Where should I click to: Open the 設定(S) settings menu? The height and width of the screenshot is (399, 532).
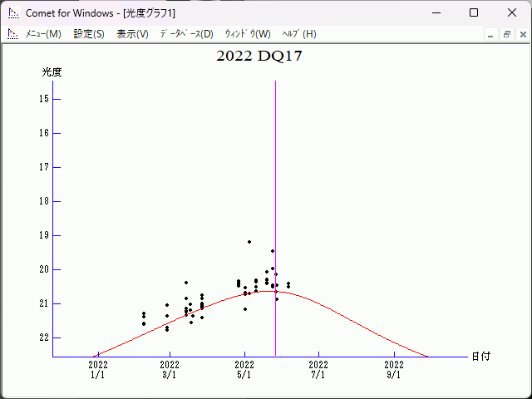coord(89,34)
